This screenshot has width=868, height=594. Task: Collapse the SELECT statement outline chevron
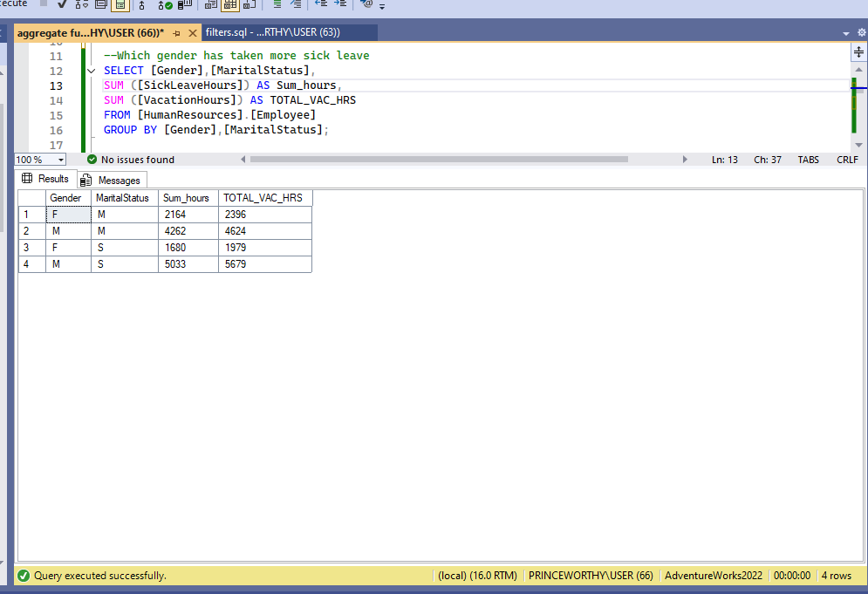tap(92, 71)
